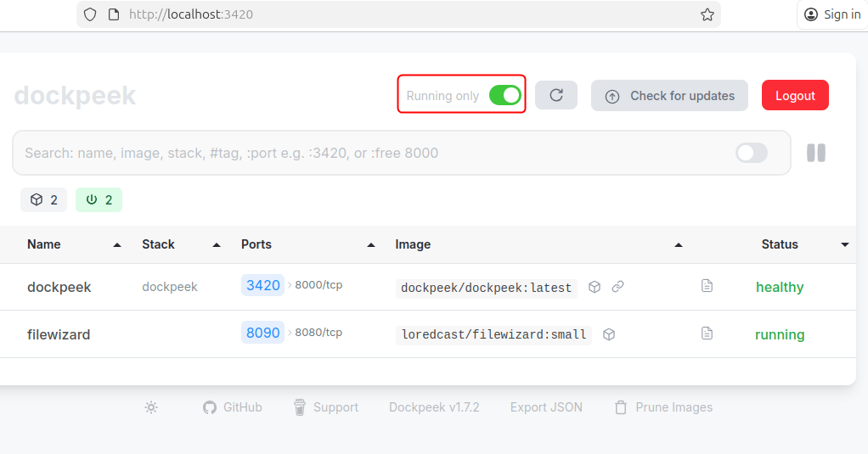Click the link icon beside dockpeek image

[618, 287]
